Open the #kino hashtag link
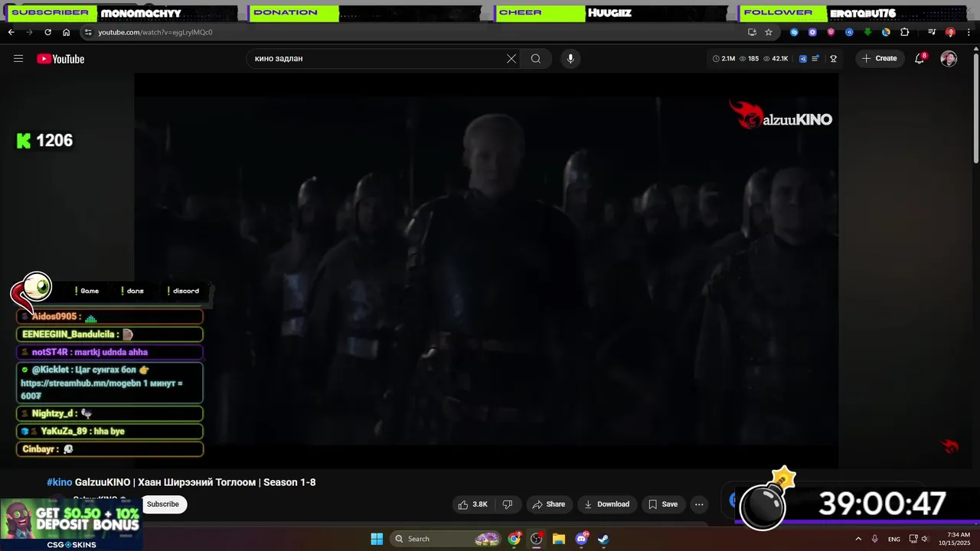 (59, 482)
